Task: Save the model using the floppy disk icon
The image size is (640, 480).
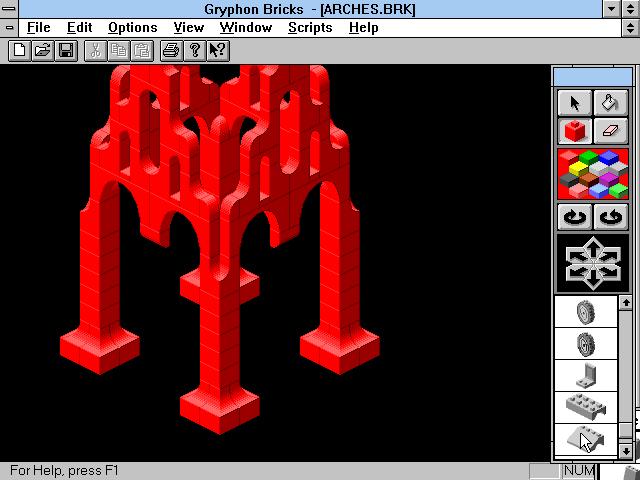Action: coord(66,51)
